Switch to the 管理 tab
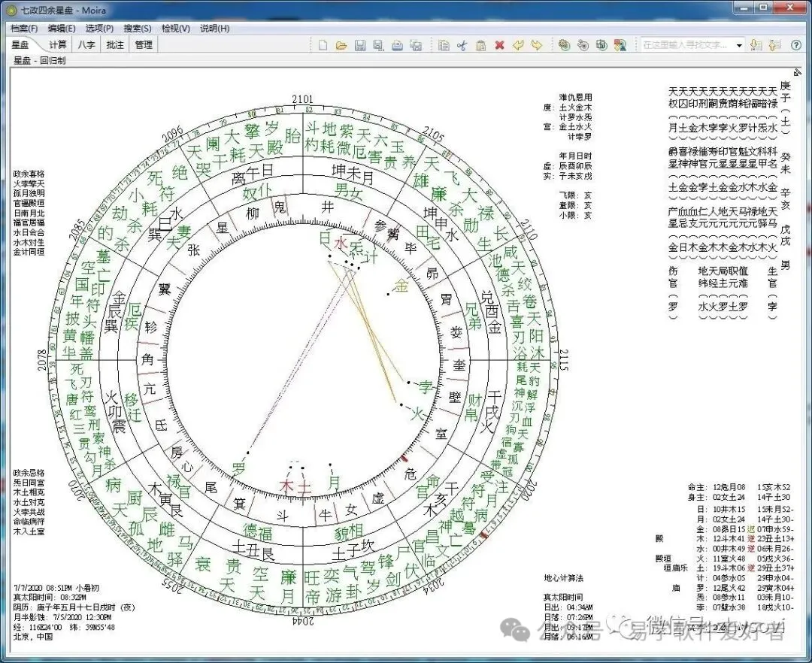 (x=144, y=45)
